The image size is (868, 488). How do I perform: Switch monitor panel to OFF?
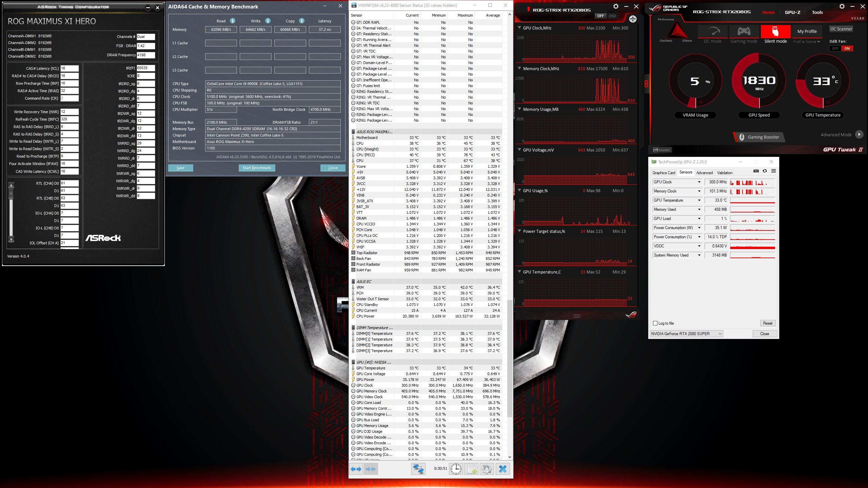[x=600, y=16]
